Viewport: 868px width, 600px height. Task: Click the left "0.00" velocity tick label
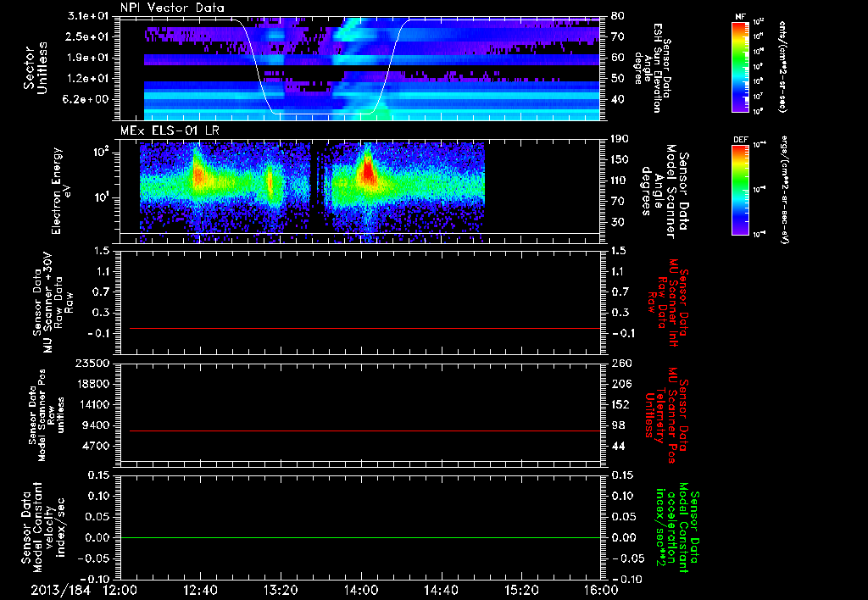pyautogui.click(x=97, y=538)
